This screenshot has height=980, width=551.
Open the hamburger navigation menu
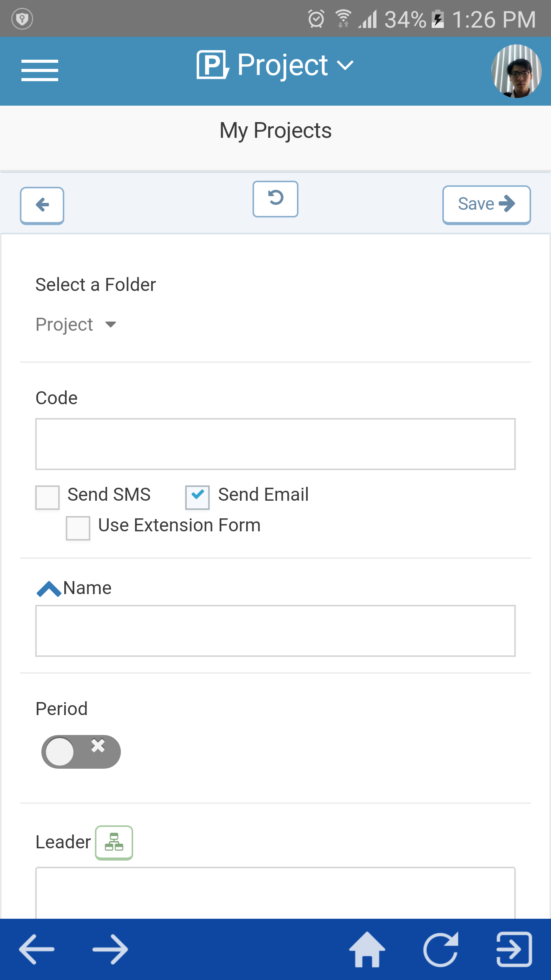40,70
